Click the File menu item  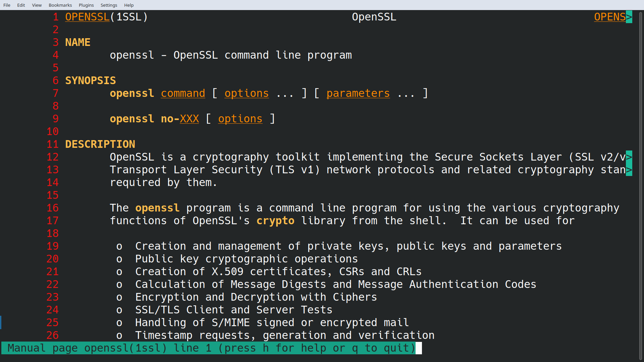coord(7,5)
